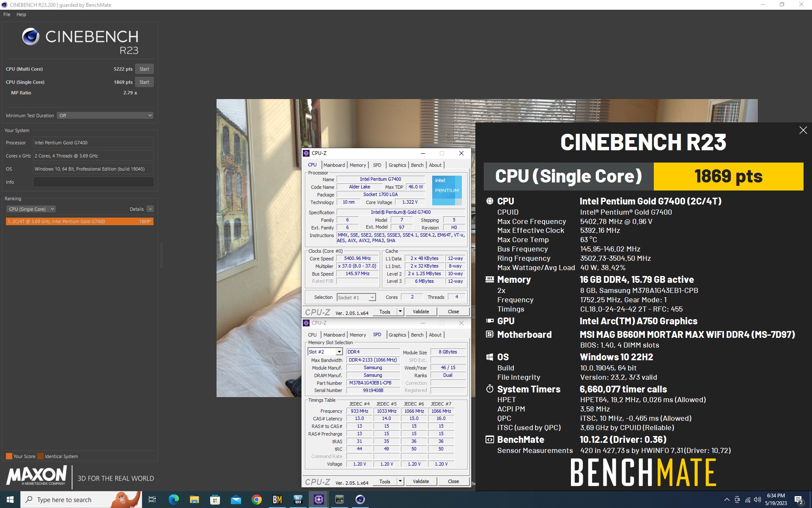Expand the ranking Details arrow
This screenshot has height=508, width=812.
150,209
